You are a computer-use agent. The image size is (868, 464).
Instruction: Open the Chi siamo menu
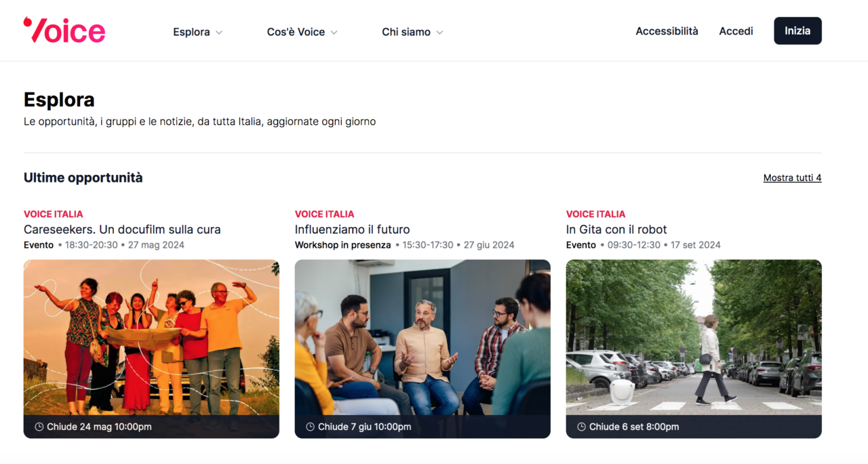coord(406,32)
